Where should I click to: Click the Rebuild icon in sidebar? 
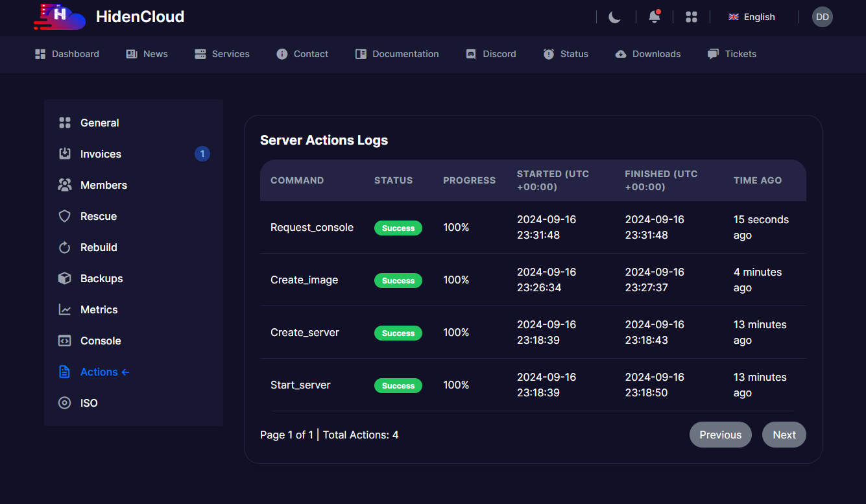(x=64, y=247)
